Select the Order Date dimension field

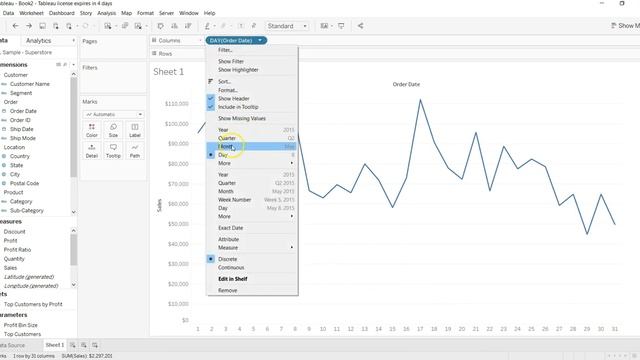click(23, 111)
